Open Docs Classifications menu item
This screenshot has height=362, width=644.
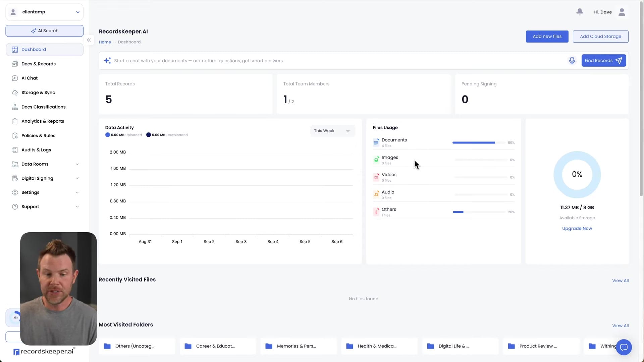[x=44, y=107]
